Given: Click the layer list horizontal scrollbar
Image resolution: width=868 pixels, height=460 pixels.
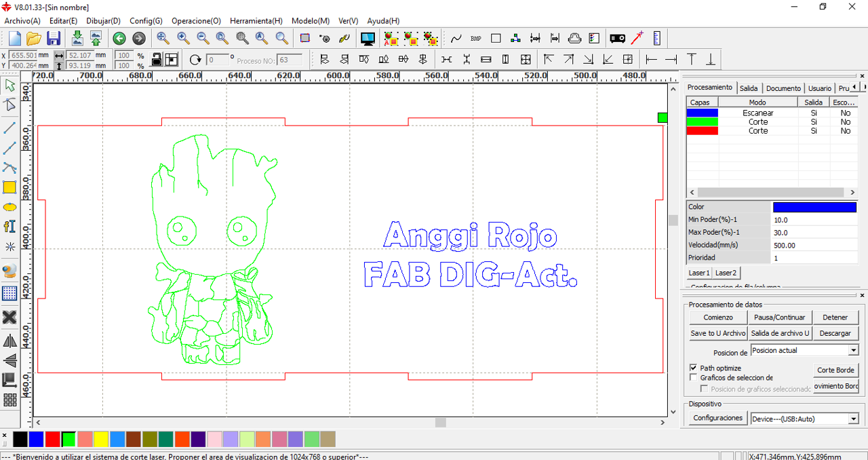Looking at the screenshot, I should click(x=772, y=193).
